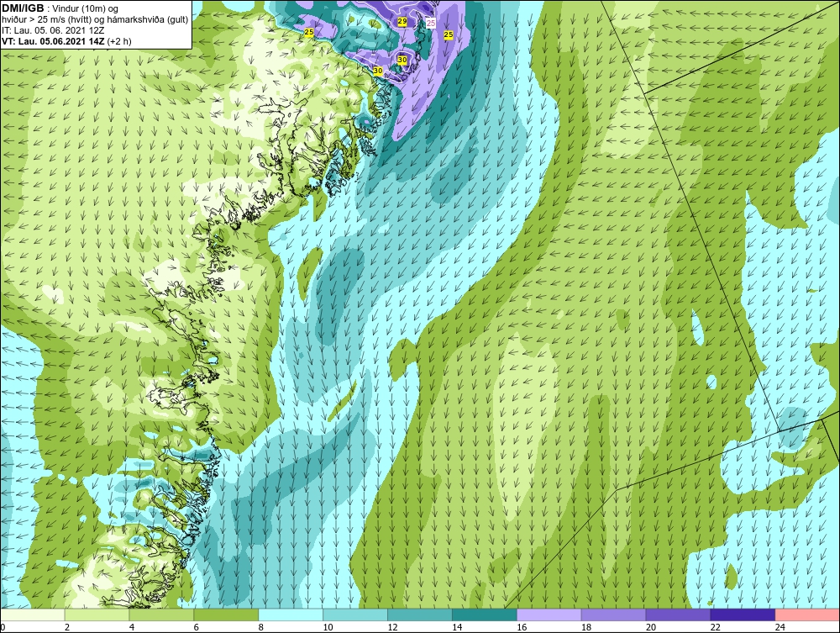The height and width of the screenshot is (633, 840).
Task: Select the lavender 16–18 m/s legend swatch
Action: [x=549, y=615]
